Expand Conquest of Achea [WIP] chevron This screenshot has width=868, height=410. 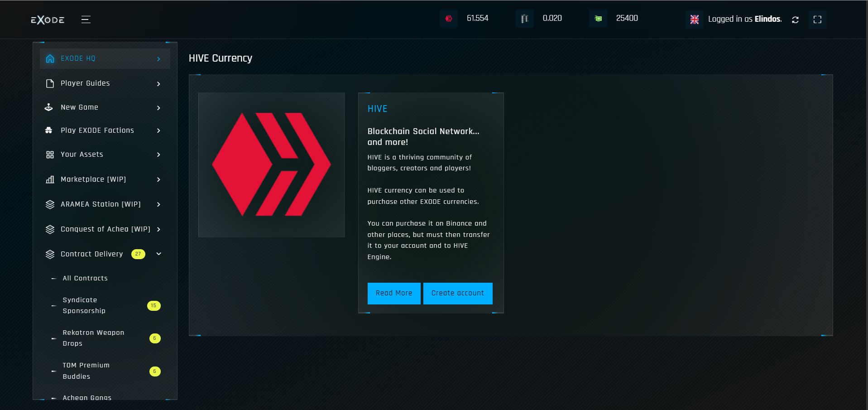click(158, 229)
